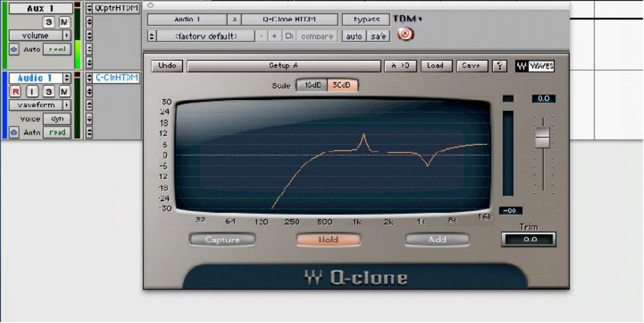Set the scale to 30dB
Viewport: 644px width, 323px height.
point(342,85)
